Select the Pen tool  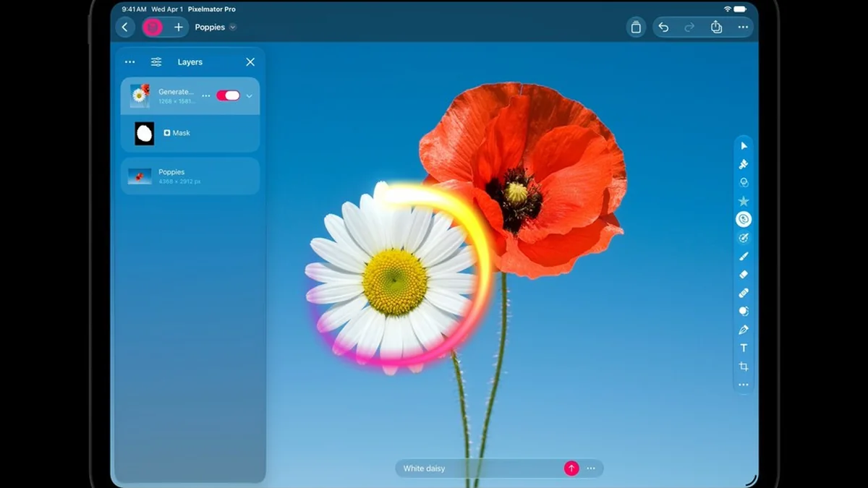click(744, 330)
